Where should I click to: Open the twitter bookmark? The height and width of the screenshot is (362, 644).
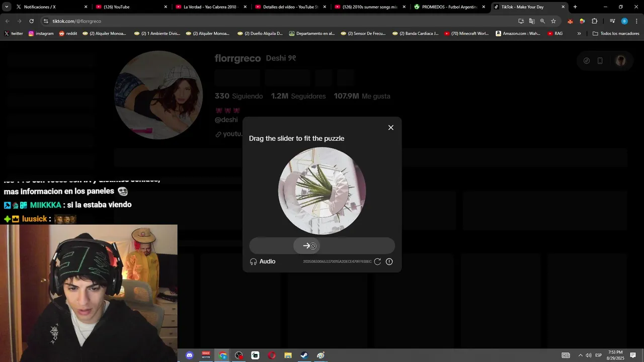click(14, 34)
